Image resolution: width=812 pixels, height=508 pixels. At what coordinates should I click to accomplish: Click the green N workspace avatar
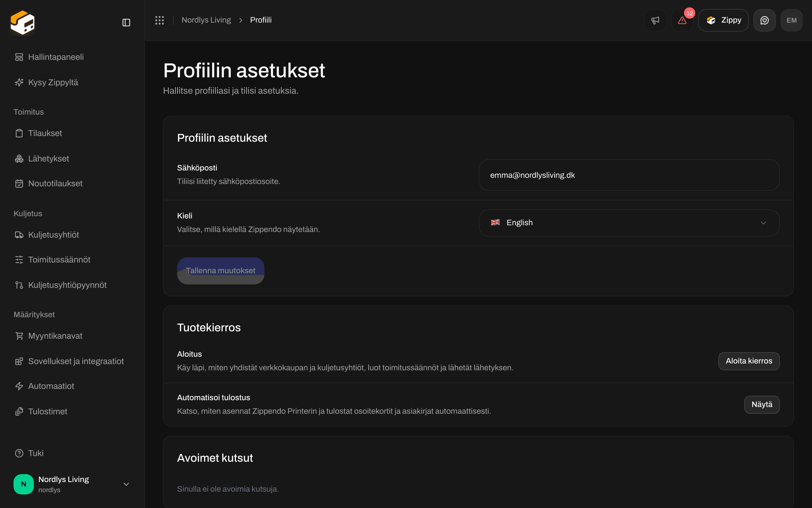click(23, 484)
